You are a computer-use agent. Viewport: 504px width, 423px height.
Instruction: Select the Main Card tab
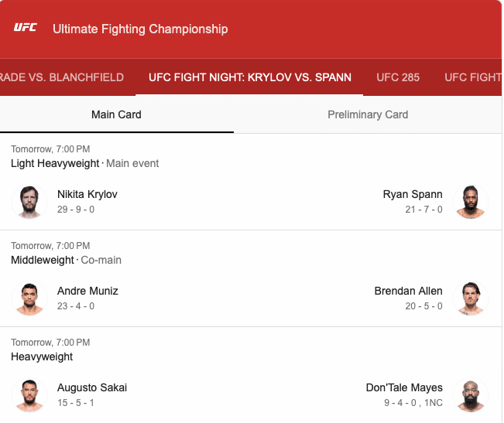[x=116, y=114]
